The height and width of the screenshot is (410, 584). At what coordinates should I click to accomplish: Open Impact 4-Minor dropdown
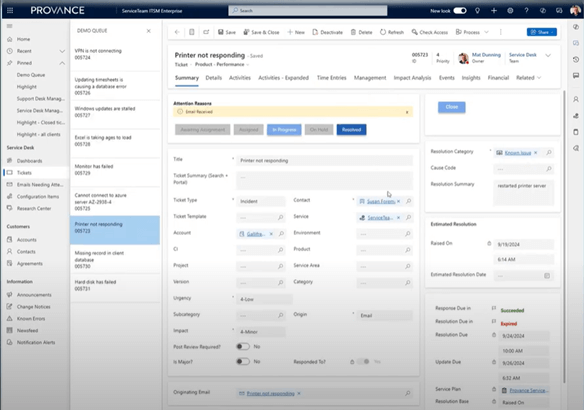tap(261, 331)
